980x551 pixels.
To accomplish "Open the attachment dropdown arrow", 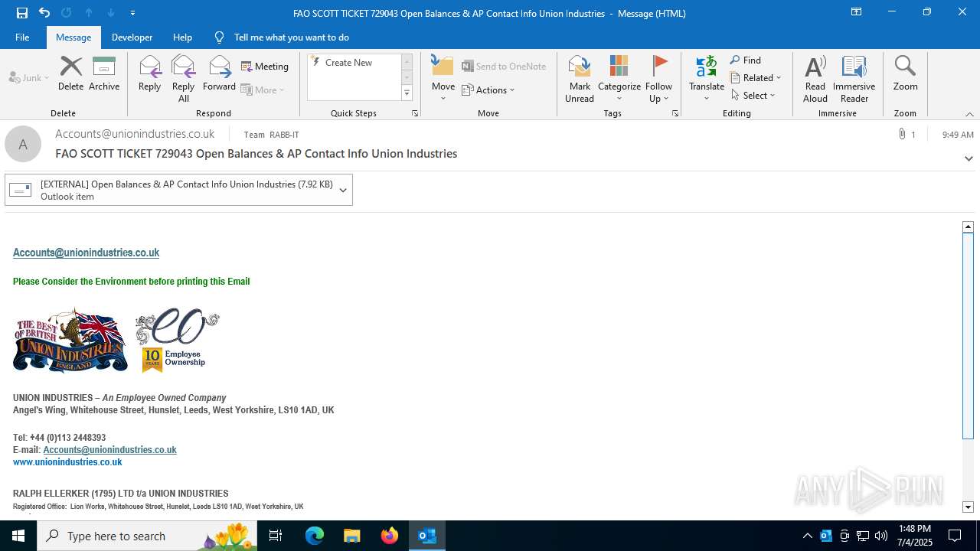I will [x=343, y=190].
